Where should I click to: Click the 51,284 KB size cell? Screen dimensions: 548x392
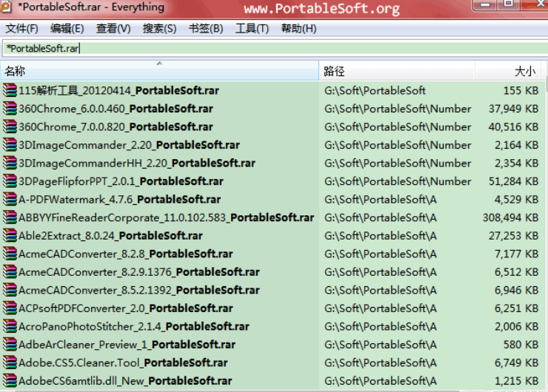513,181
